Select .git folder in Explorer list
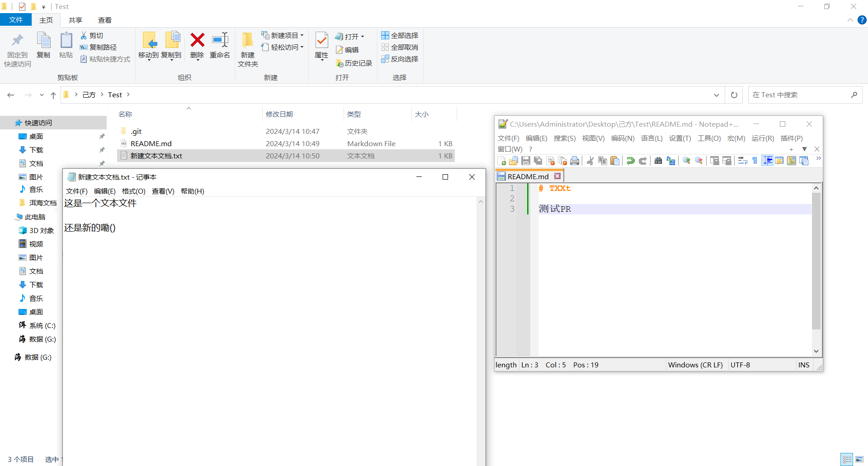This screenshot has height=466, width=868. (x=286, y=131)
